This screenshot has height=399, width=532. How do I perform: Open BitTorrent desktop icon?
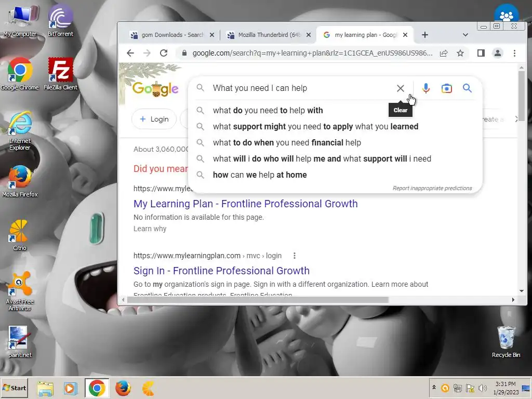pyautogui.click(x=60, y=21)
